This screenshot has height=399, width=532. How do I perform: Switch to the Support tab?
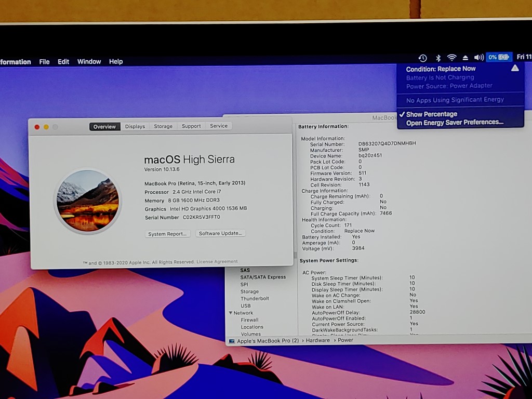pos(191,126)
